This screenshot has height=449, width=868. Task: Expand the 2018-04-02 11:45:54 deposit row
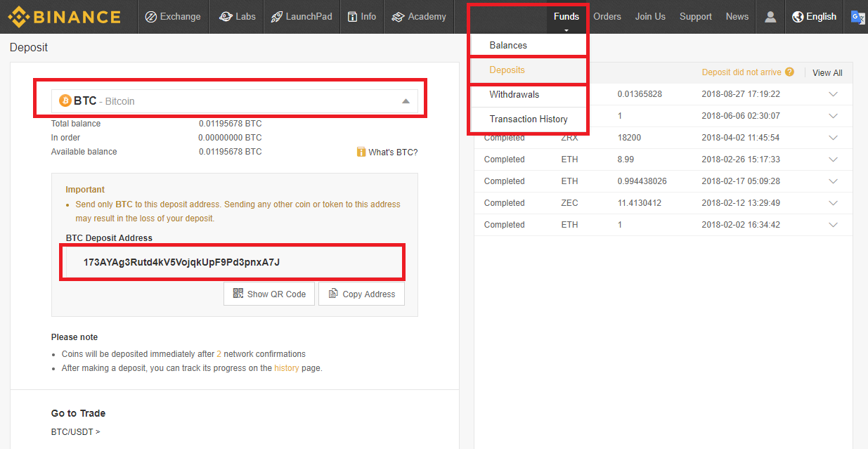pos(834,138)
